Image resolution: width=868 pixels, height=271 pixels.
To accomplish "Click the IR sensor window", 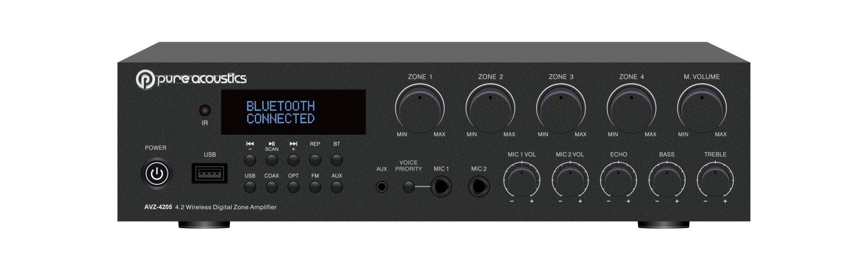I will pos(205,110).
